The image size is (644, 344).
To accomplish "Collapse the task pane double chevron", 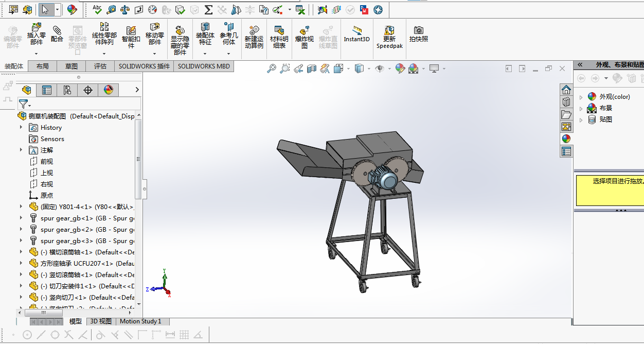I will click(x=580, y=65).
